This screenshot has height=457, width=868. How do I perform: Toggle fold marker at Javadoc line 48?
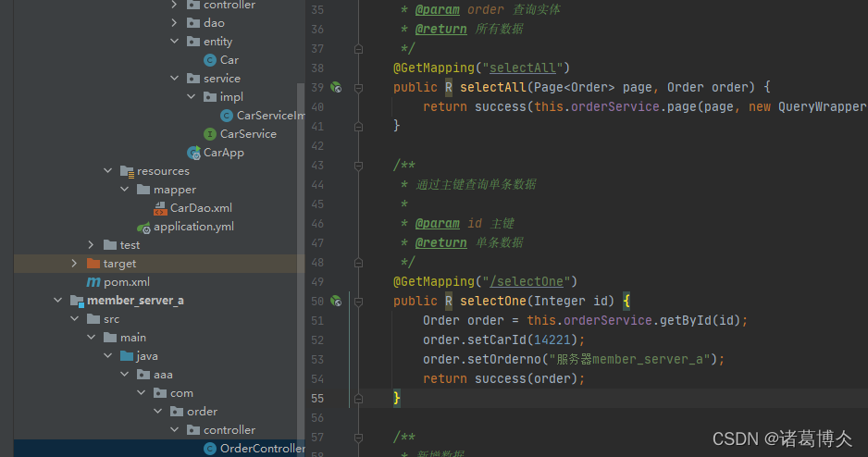[x=358, y=262]
